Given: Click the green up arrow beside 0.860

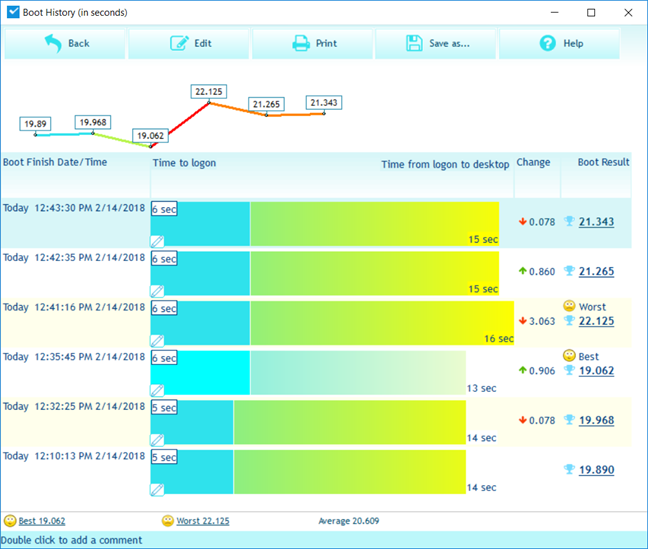Looking at the screenshot, I should [x=523, y=271].
